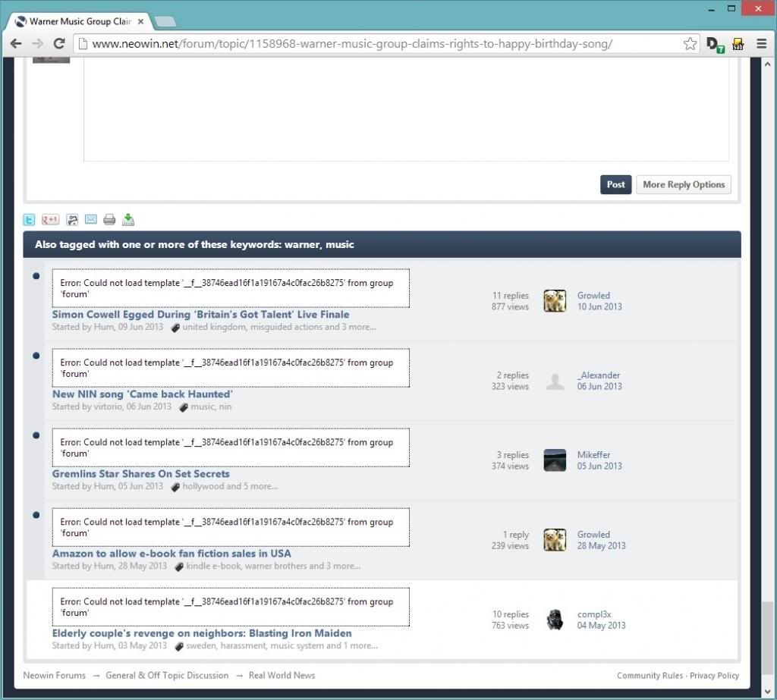Close the Warner Music Group tab
Viewport: 777px width, 700px height.
(140, 22)
